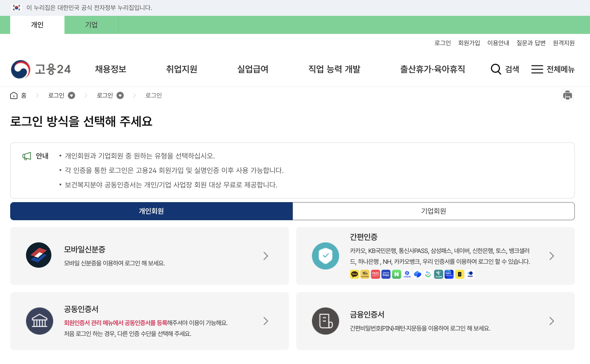590x364 pixels.
Task: Open the 간편인증 option chevron arrow
Action: 552,256
